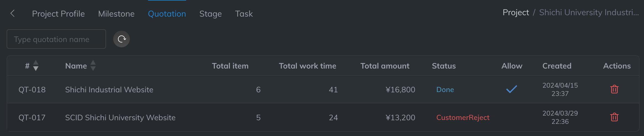
Task: Open the Task tab
Action: tap(244, 14)
